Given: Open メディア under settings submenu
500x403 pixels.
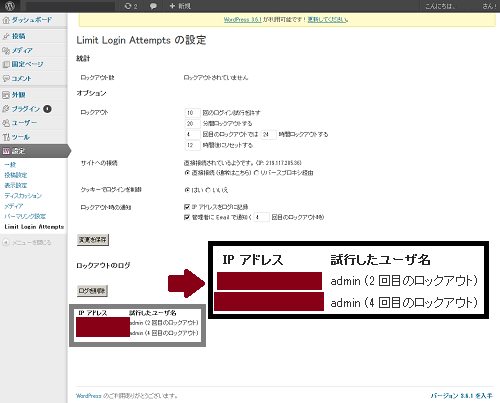Looking at the screenshot, I should [x=14, y=206].
